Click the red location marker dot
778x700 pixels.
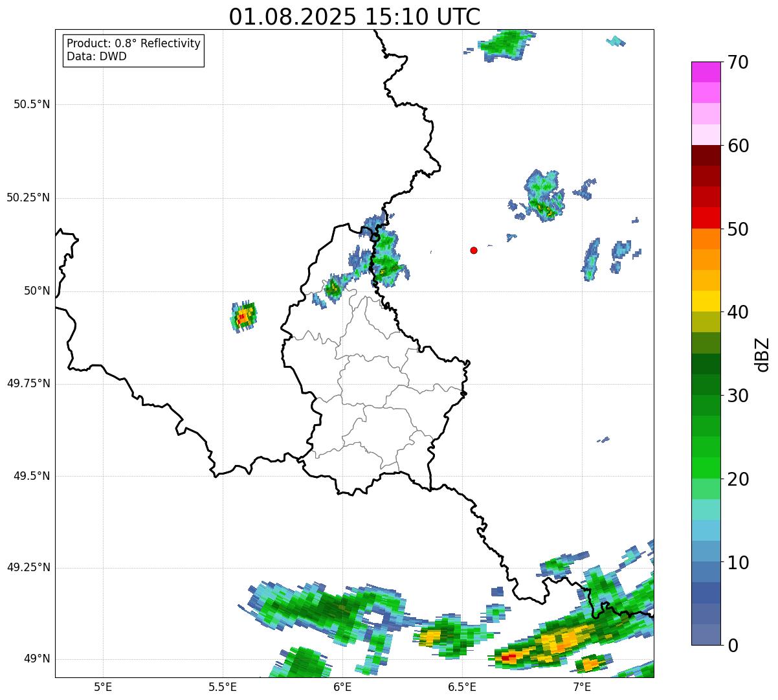(474, 250)
